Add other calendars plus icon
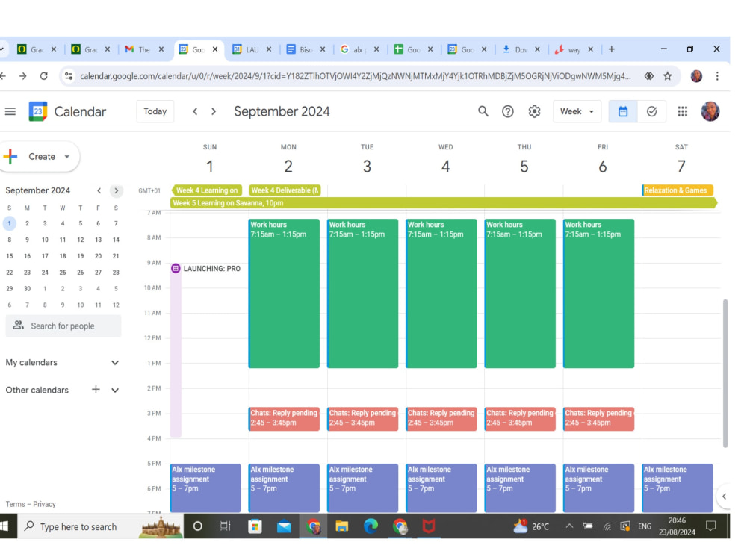 click(96, 390)
